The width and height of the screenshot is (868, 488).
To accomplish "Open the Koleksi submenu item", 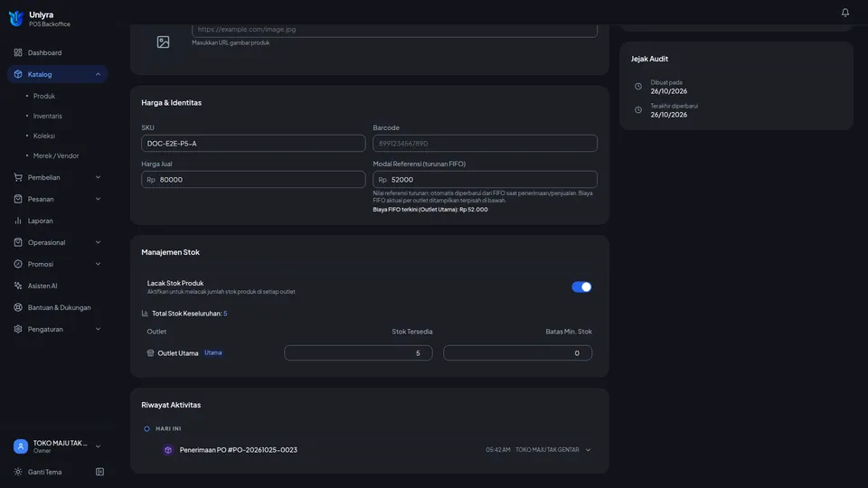I will click(43, 136).
